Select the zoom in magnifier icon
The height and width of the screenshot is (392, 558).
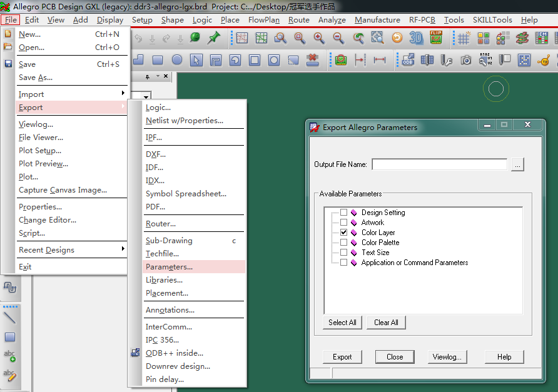point(319,38)
